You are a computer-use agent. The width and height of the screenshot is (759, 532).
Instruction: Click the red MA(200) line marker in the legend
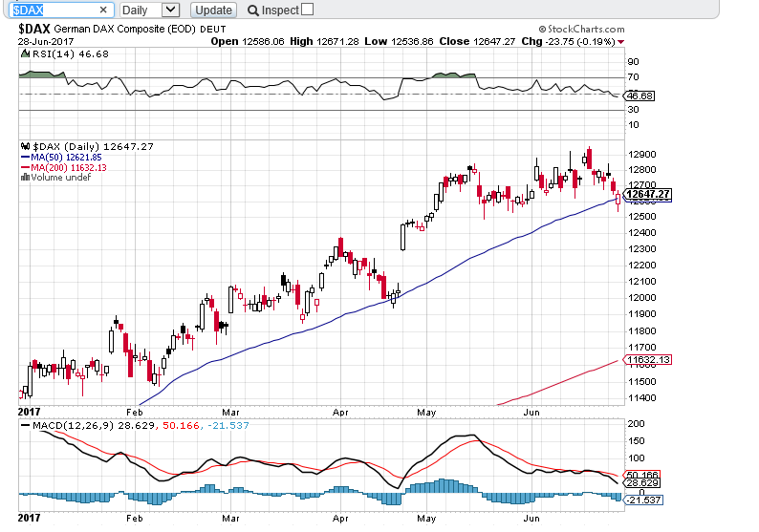(26, 167)
